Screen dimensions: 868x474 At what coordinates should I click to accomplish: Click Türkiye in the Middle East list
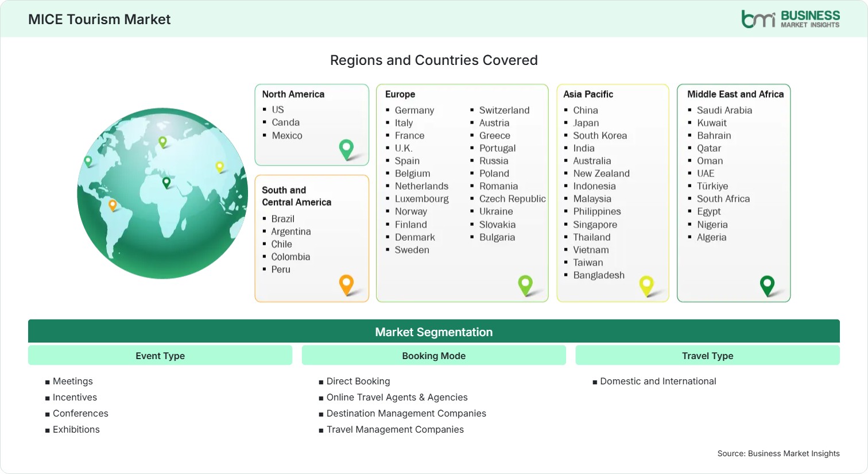712,186
